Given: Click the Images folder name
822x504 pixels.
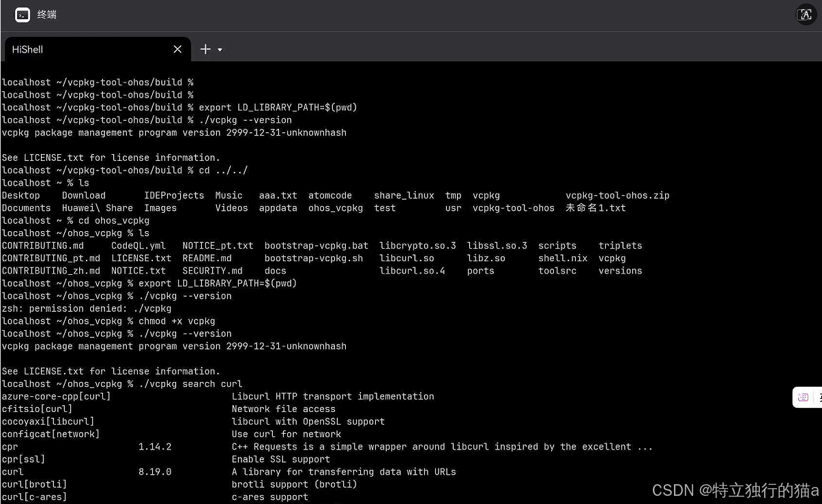Looking at the screenshot, I should (160, 208).
